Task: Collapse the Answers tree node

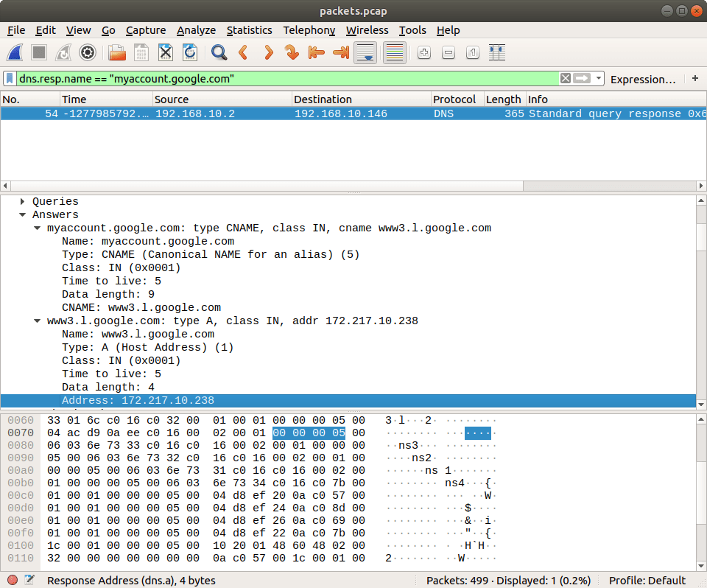Action: (x=24, y=214)
